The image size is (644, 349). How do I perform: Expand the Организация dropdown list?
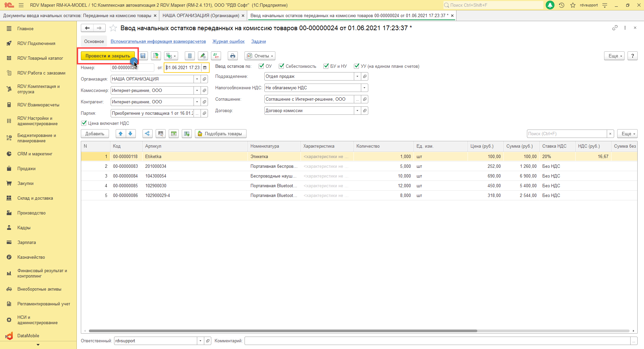(x=197, y=79)
